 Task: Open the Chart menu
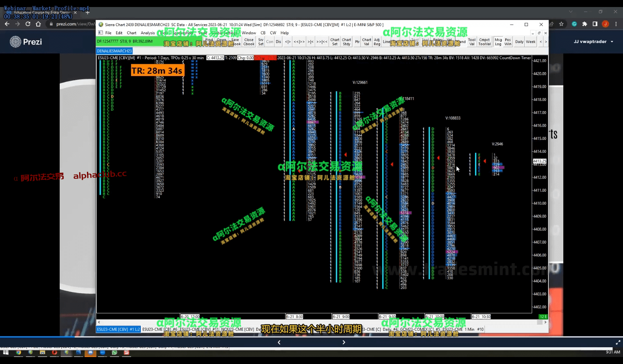coord(131,33)
